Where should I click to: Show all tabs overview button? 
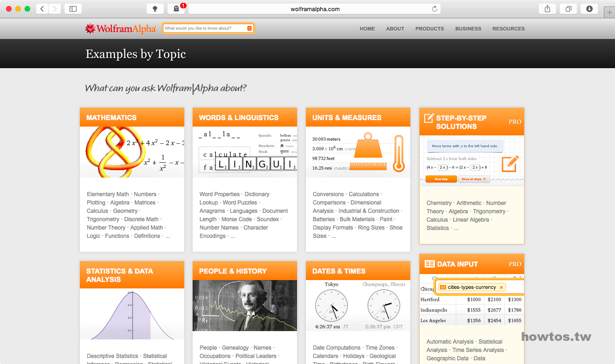[568, 8]
